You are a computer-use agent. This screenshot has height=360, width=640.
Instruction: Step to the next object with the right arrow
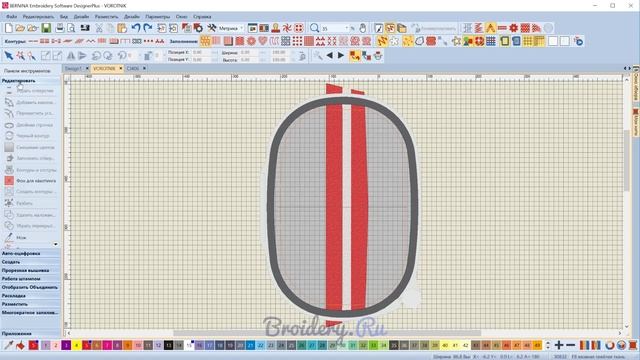pyautogui.click(x=341, y=56)
